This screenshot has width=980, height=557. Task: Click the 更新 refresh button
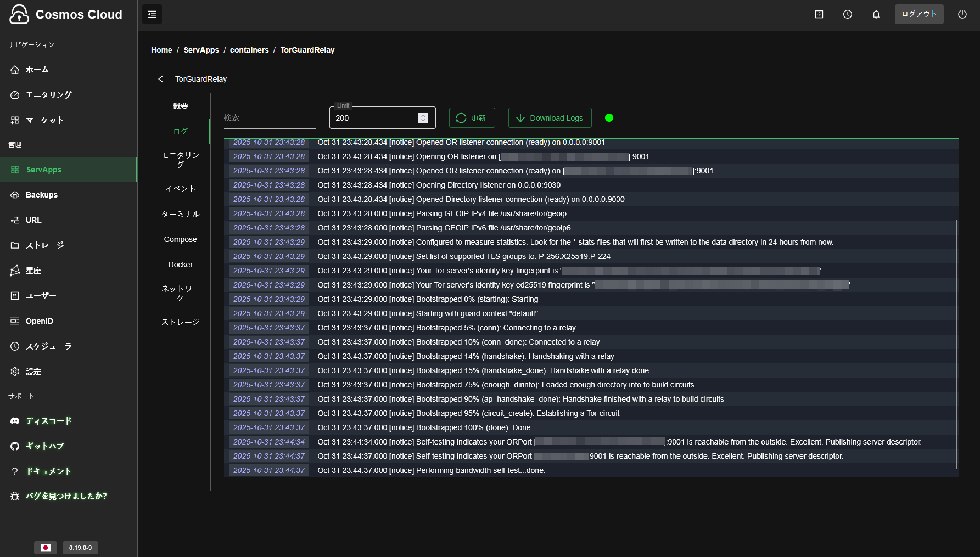472,118
